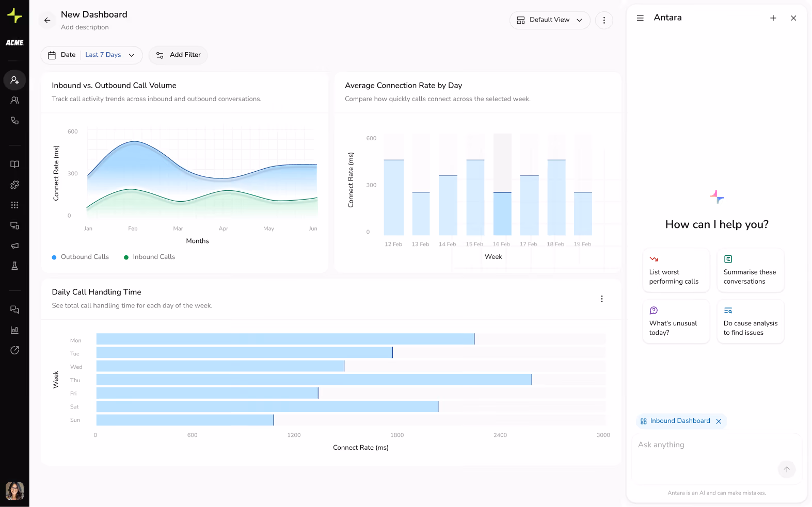Click the Add Filter button
This screenshot has width=812, height=507.
point(178,55)
